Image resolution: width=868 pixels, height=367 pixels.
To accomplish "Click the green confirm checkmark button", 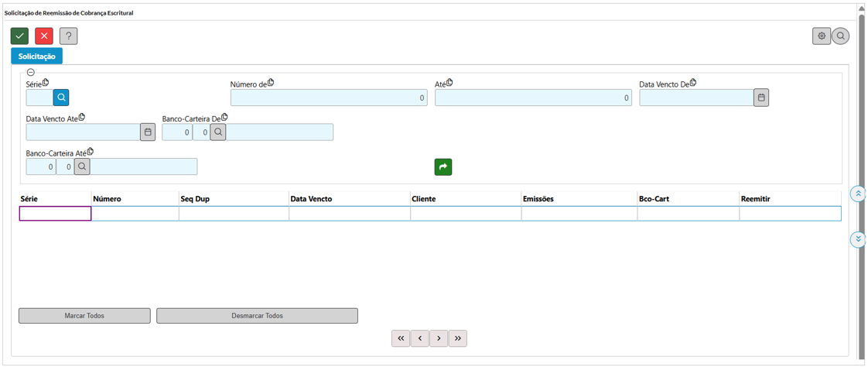I will (20, 36).
